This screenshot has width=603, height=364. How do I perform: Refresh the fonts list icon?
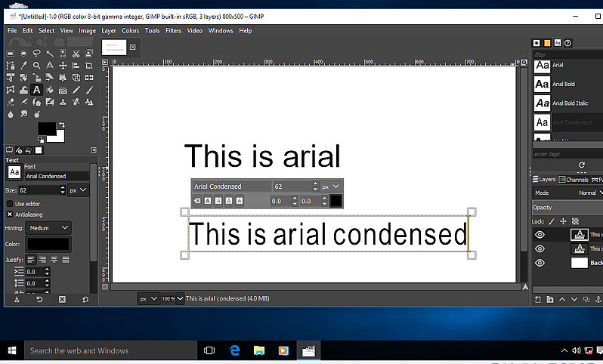coord(582,165)
